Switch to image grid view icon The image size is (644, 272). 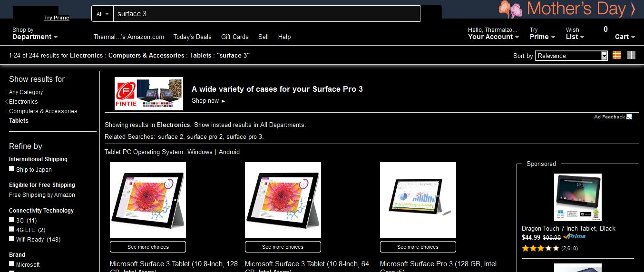[x=616, y=55]
